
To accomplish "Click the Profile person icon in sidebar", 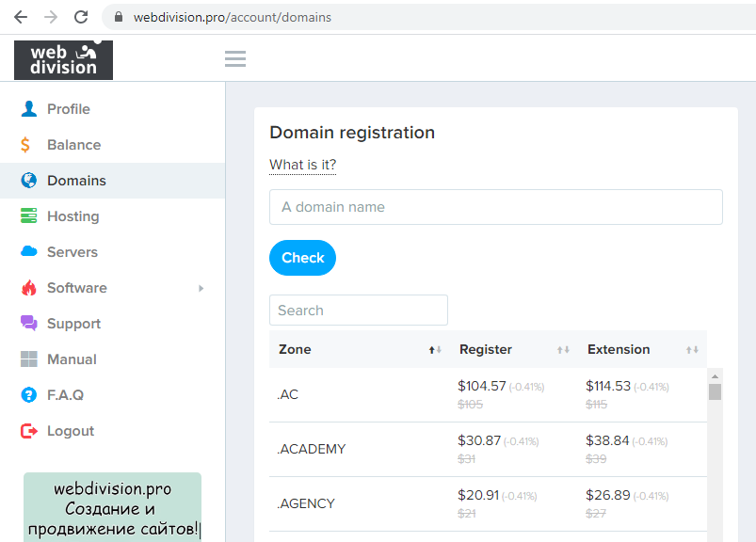I will pos(29,109).
